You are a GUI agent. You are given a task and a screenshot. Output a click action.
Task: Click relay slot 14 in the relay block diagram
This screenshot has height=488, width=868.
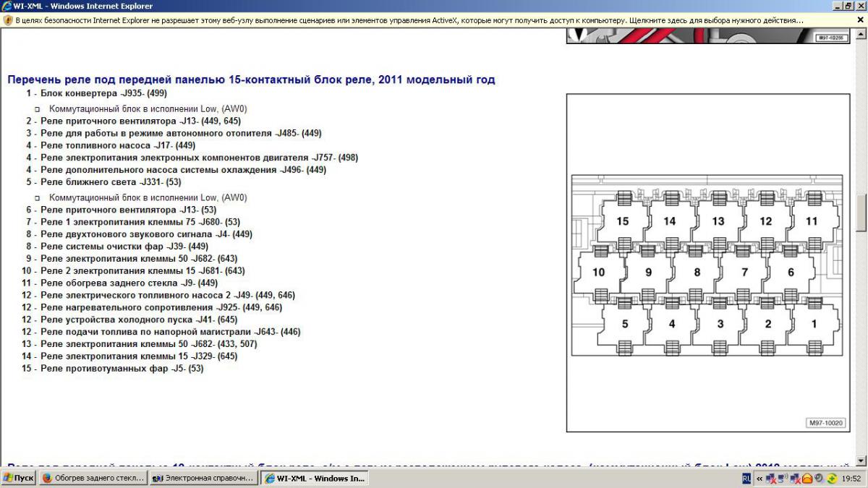tap(670, 221)
